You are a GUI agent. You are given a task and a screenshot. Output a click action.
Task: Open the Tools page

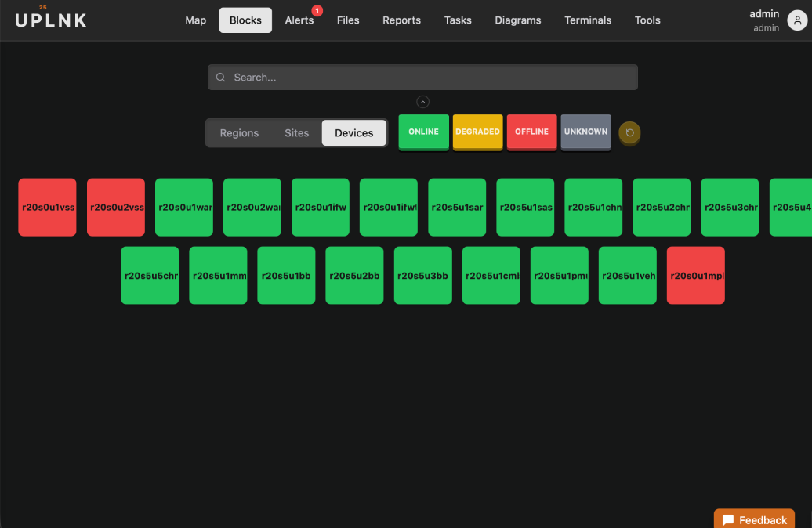point(647,20)
